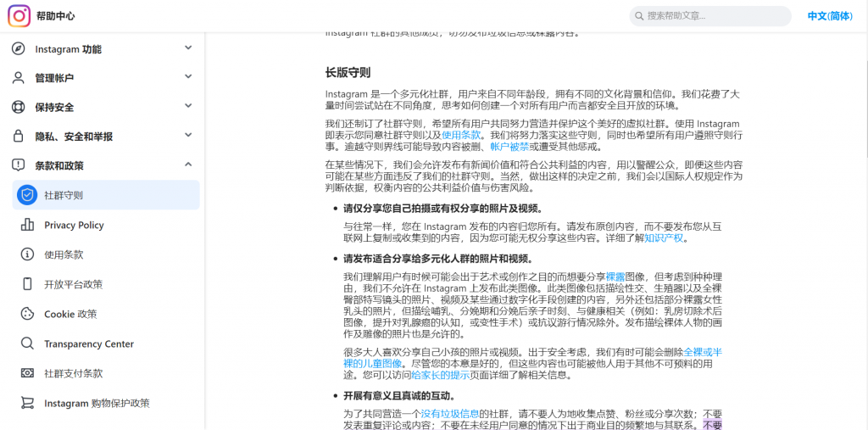Click the 请发布适合分享给多元化人群的照片和视频 heading
This screenshot has width=868, height=430.
438,259
